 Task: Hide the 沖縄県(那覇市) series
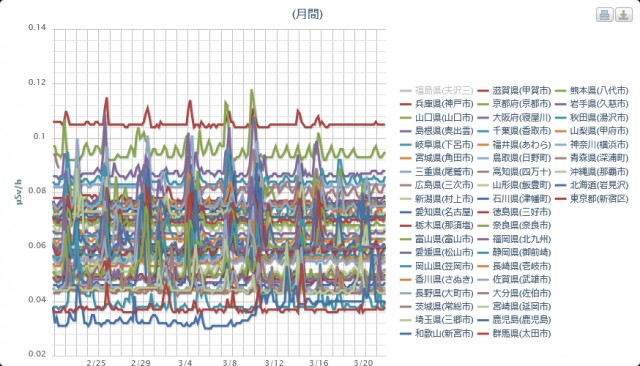click(592, 172)
